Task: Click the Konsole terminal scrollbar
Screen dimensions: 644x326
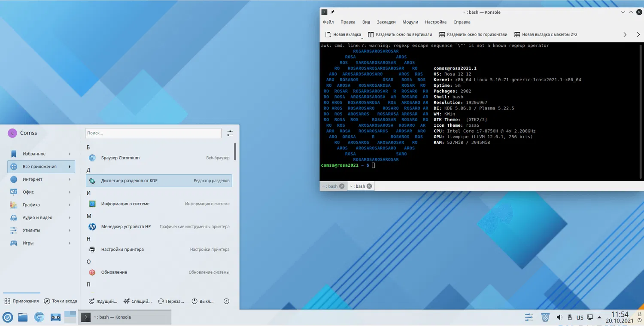Action: 641,111
